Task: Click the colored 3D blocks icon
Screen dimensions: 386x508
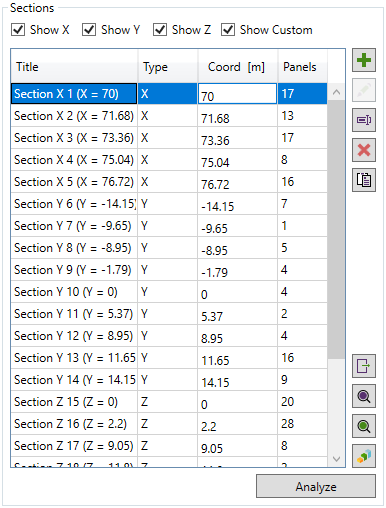Action: 364,456
